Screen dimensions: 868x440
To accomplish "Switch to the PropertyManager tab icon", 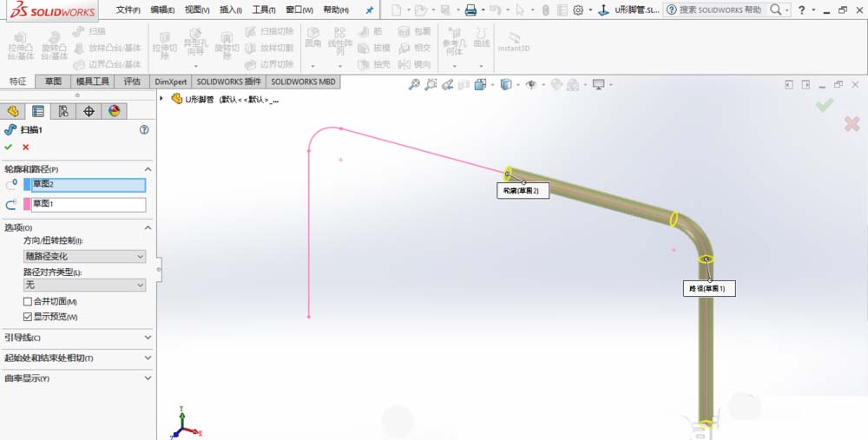I will pos(37,111).
